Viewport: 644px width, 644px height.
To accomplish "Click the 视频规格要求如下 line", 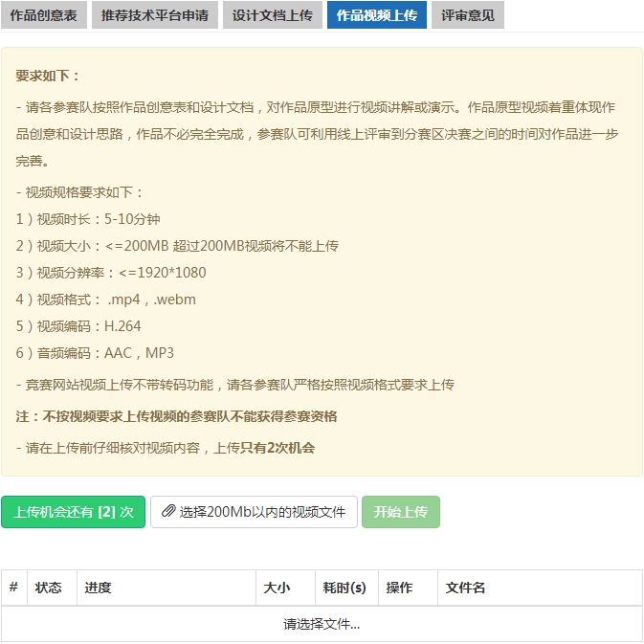I will [79, 191].
